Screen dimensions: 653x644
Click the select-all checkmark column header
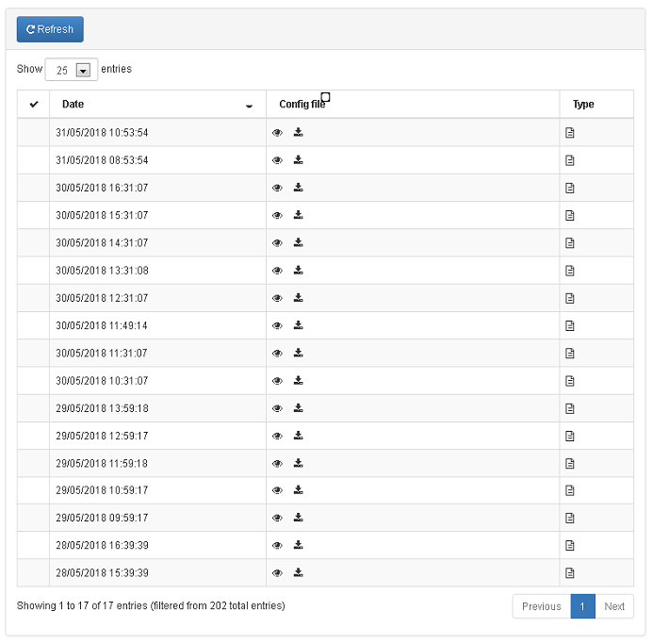[x=34, y=105]
